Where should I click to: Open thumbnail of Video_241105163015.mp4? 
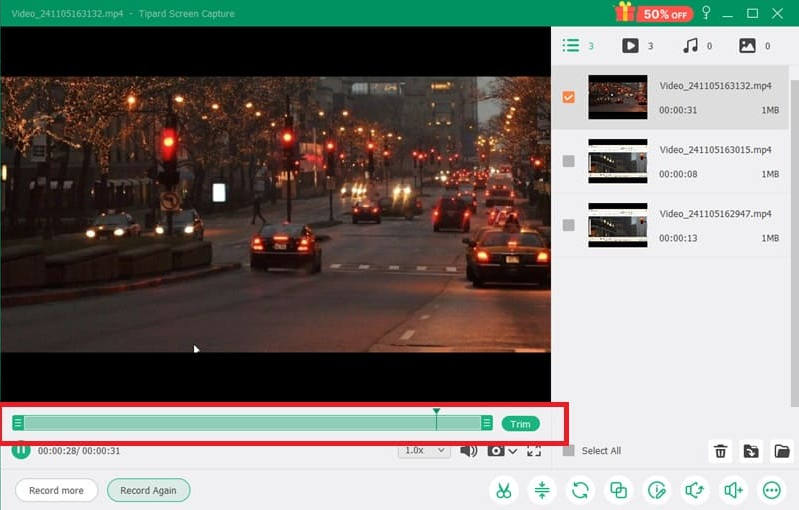[618, 161]
